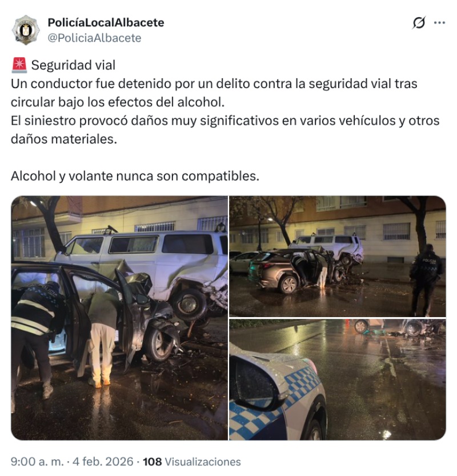Click the @PoliciaAlbacete handle
457x476 pixels.
coord(94,38)
